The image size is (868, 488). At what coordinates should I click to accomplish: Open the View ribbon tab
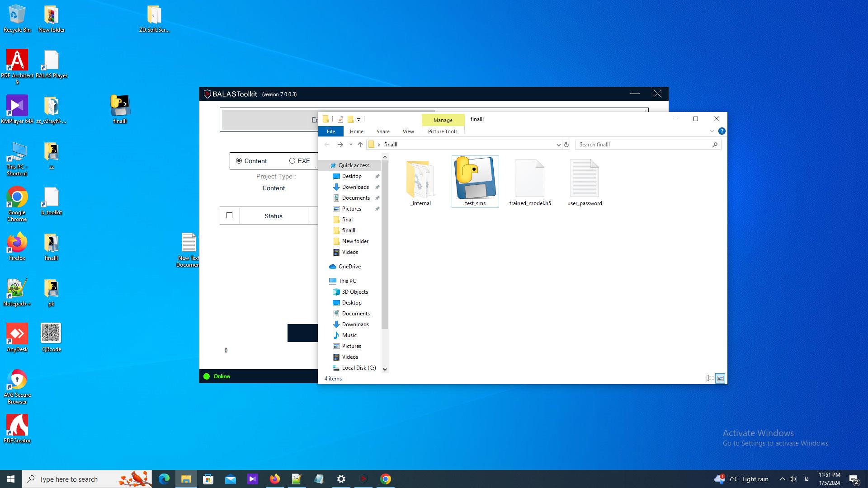point(408,131)
